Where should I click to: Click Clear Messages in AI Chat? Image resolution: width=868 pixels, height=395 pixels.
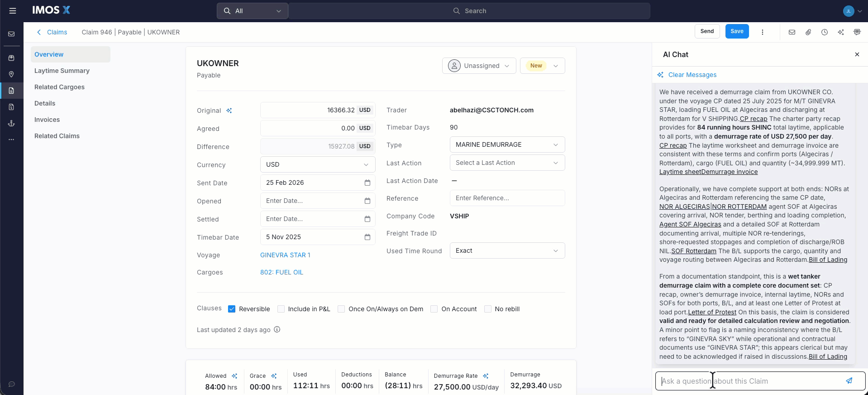692,75
